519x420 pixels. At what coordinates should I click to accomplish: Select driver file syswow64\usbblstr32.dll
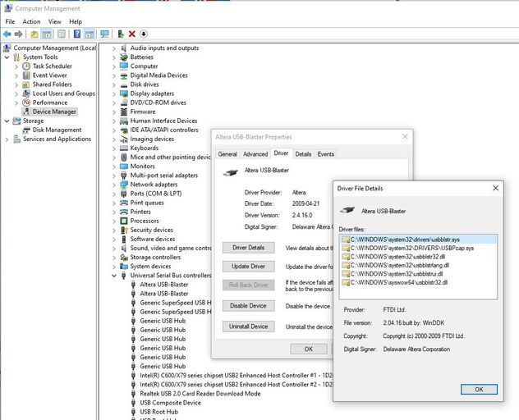point(398,282)
